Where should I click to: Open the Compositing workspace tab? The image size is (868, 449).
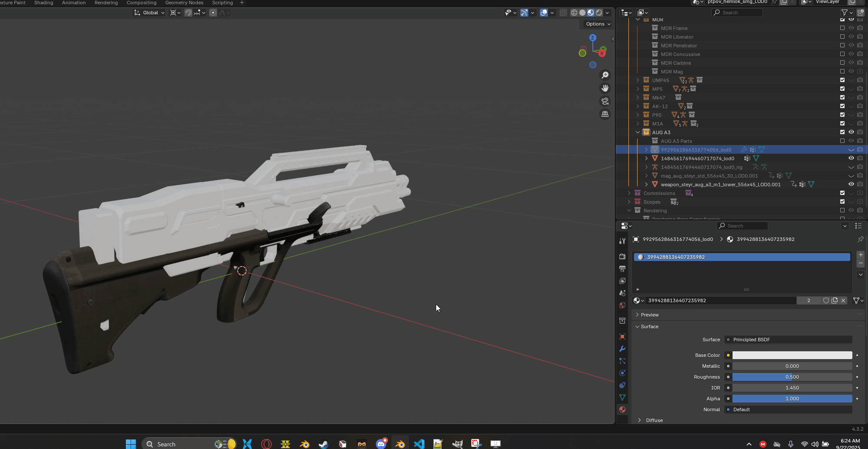141,3
